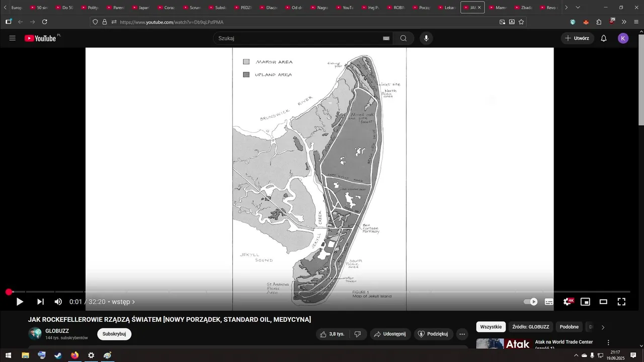Expand more toolbar tools chevron
This screenshot has height=362, width=644.
click(624, 22)
